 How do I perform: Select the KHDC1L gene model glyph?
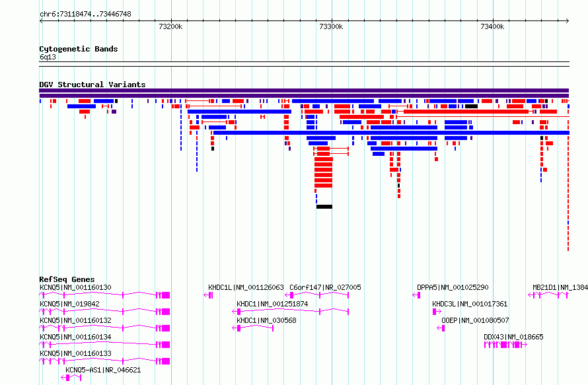click(209, 295)
